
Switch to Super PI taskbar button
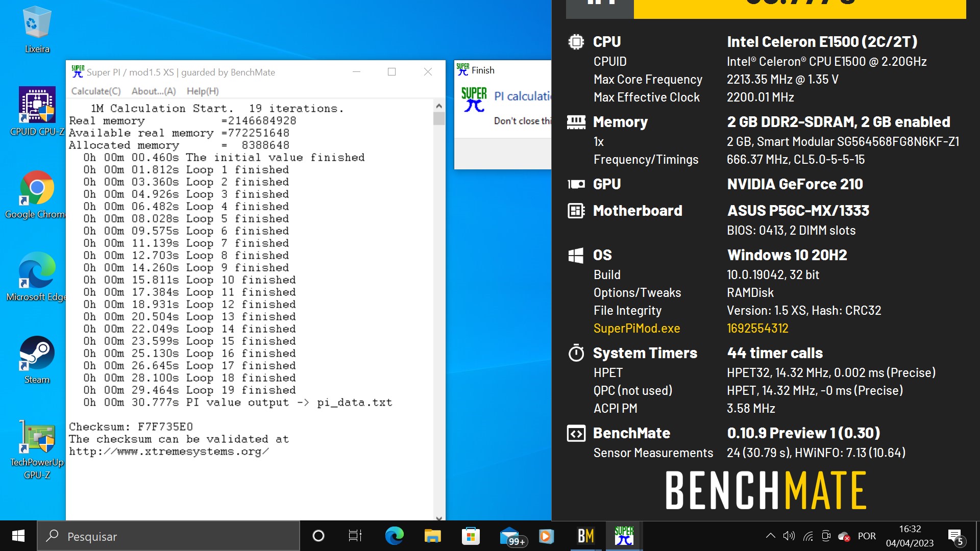click(x=624, y=536)
